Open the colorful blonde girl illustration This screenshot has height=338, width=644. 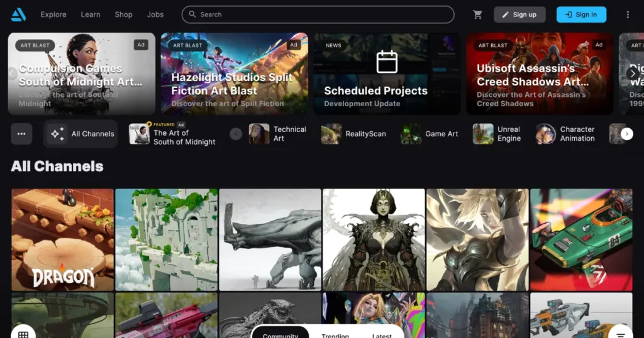click(374, 310)
